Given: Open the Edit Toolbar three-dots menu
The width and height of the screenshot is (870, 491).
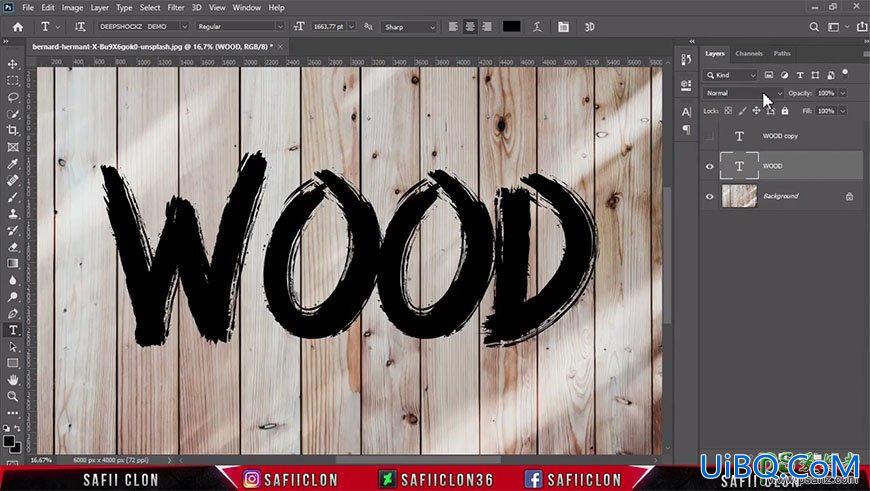Looking at the screenshot, I should coord(13,413).
